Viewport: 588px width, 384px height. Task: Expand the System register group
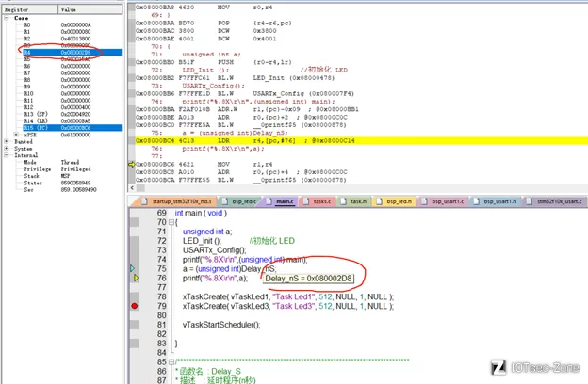[7, 149]
